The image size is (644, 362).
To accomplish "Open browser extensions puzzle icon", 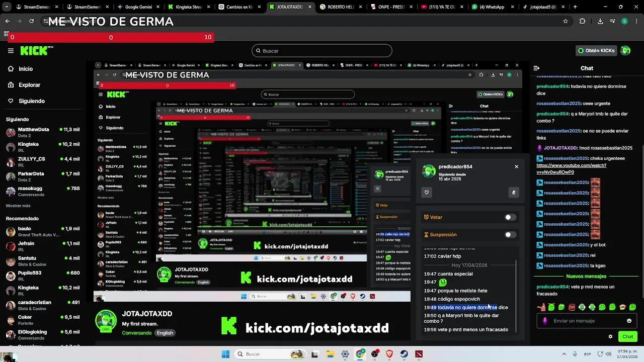I will 583,21.
